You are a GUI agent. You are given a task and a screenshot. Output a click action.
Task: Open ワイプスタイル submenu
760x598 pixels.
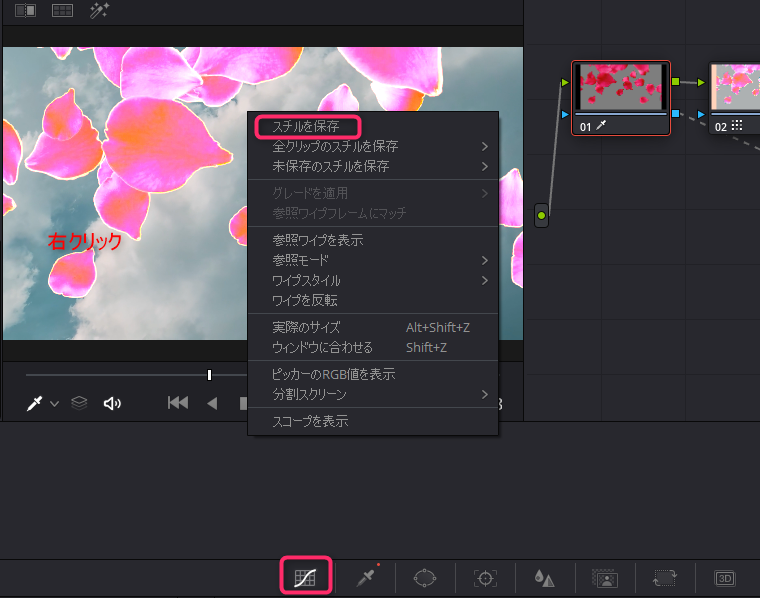pyautogui.click(x=373, y=280)
